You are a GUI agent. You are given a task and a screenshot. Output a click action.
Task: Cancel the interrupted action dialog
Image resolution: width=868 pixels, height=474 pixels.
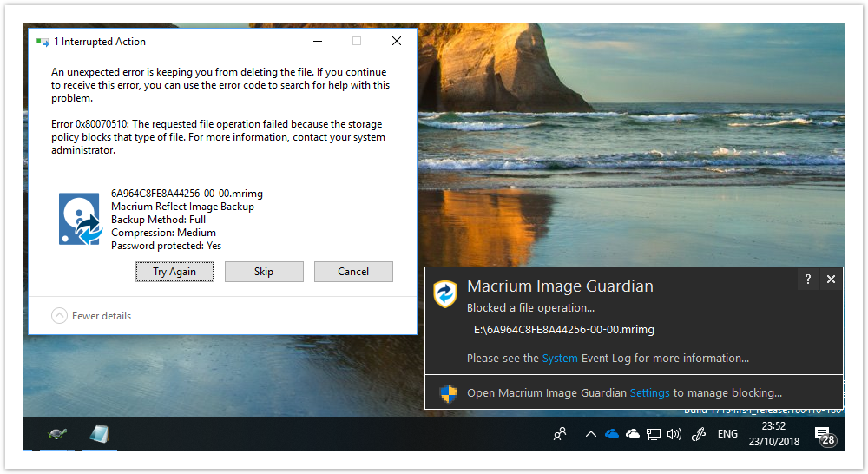pos(354,272)
